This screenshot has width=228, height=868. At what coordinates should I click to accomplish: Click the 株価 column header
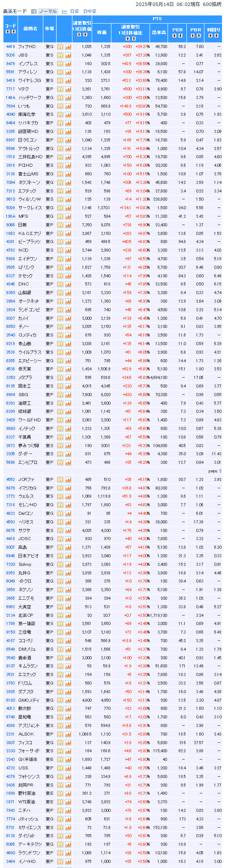coord(102,32)
